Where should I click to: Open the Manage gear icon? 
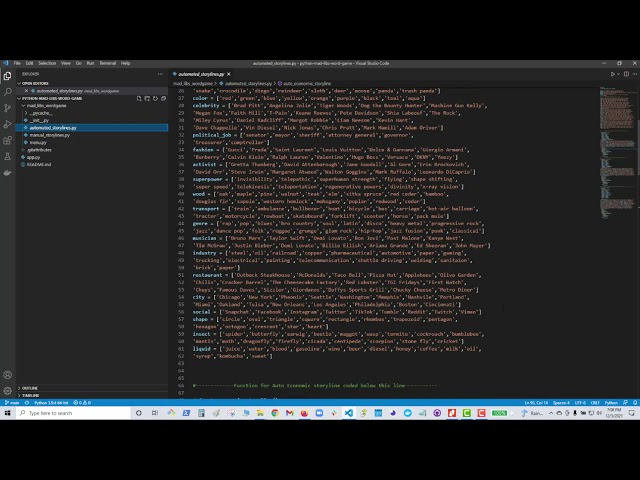click(7, 391)
